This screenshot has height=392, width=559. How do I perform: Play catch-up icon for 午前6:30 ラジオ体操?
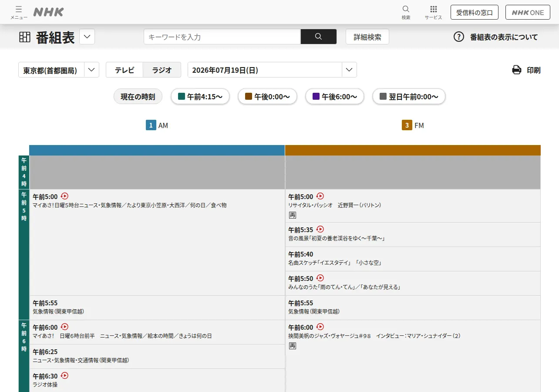(64, 375)
